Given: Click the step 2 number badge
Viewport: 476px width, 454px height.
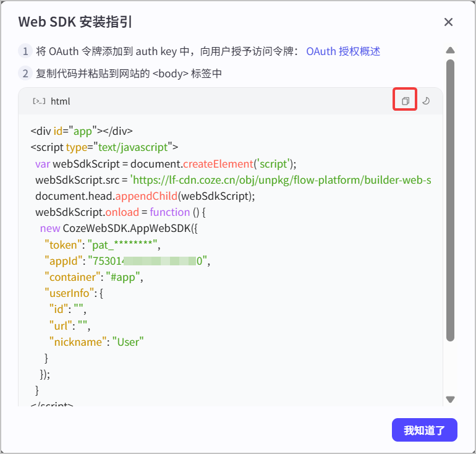Looking at the screenshot, I should [x=25, y=74].
